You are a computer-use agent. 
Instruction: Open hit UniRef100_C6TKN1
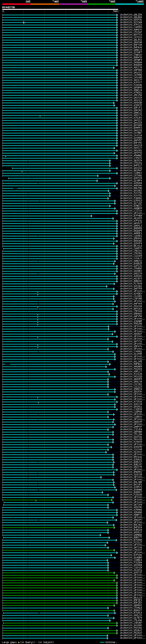click(x=131, y=175)
